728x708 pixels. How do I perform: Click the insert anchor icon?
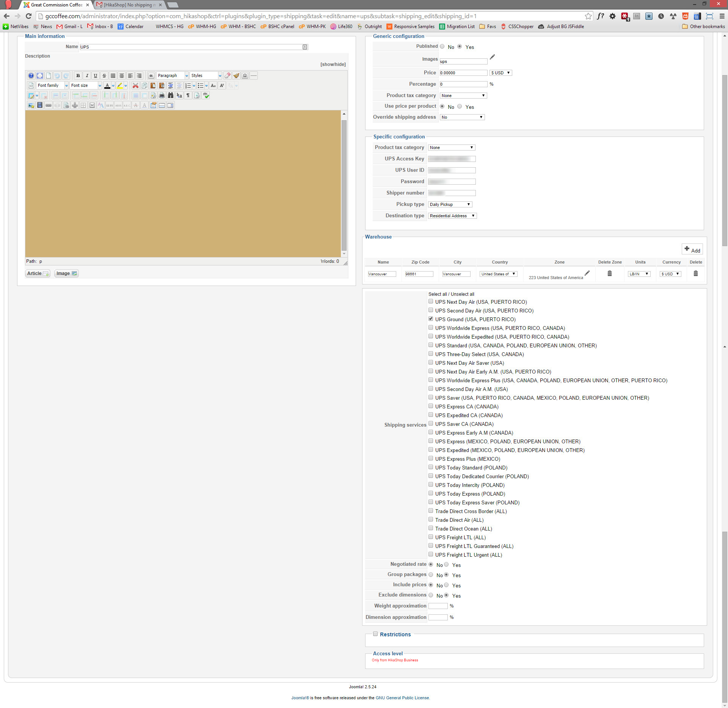click(x=75, y=105)
